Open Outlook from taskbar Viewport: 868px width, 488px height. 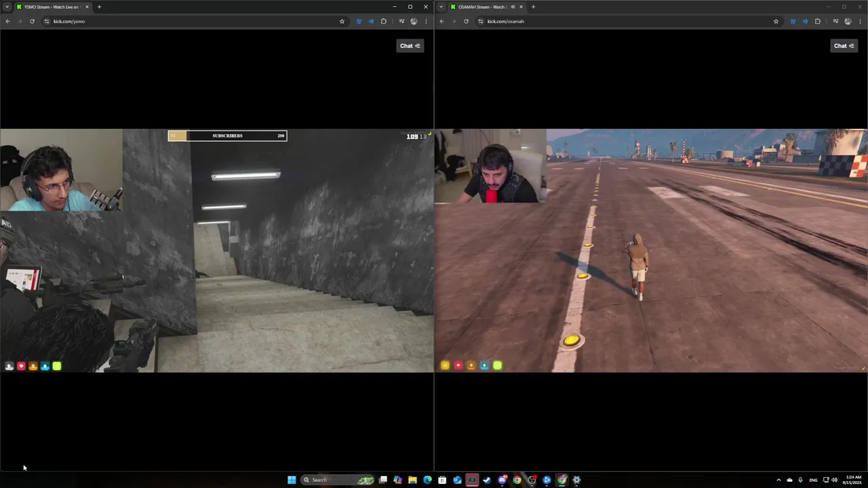coord(457,480)
